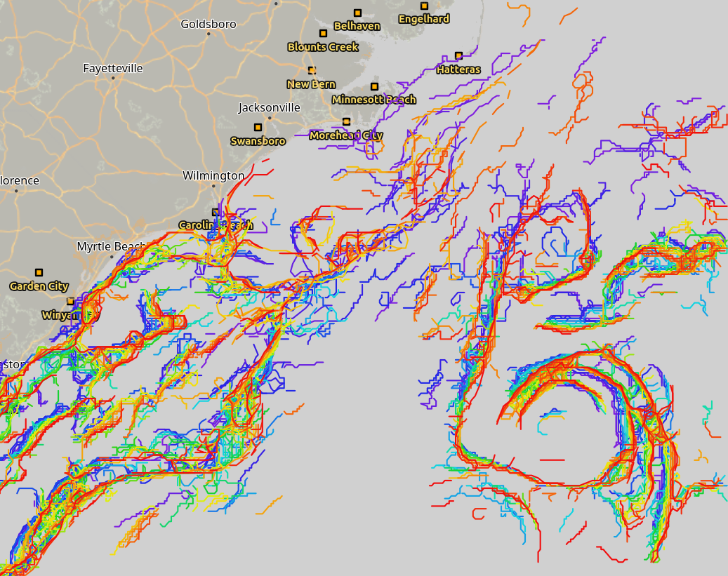This screenshot has width=728, height=576.
Task: Click the Hatteras location label
Action: [458, 69]
